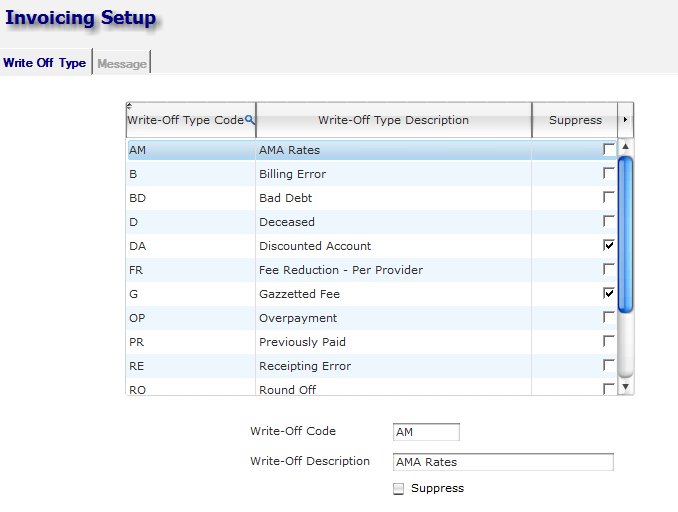Viewport: 678px width, 512px height.
Task: Click the Bad Debt description
Action: coord(393,198)
